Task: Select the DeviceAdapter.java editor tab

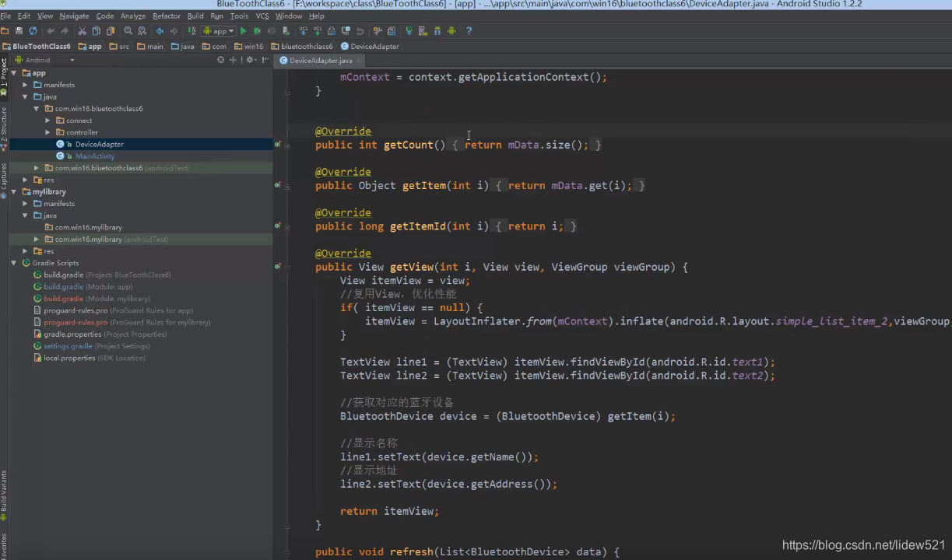Action: click(x=320, y=60)
